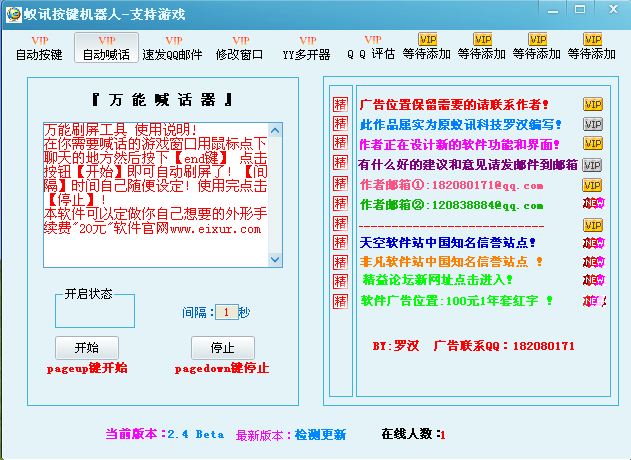
Task: Open the 广告位置保留需要的请联系作者 link
Action: pyautogui.click(x=454, y=105)
